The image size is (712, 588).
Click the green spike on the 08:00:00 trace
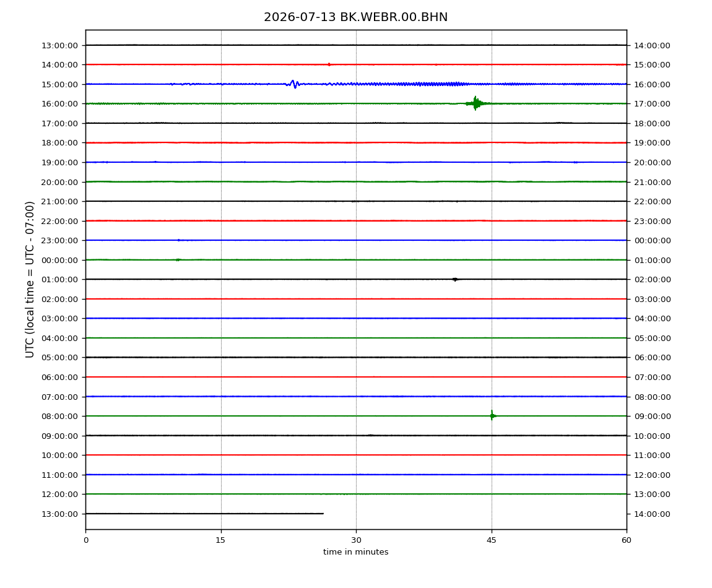(x=492, y=415)
